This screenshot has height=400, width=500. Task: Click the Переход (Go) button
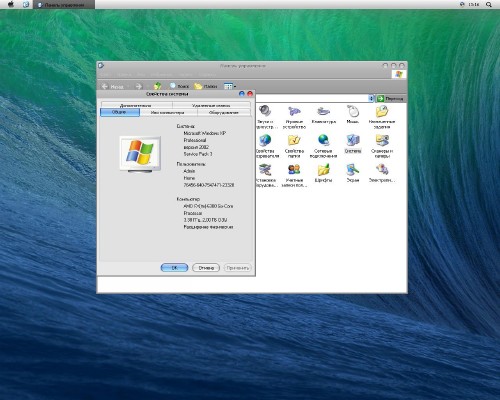coord(390,98)
